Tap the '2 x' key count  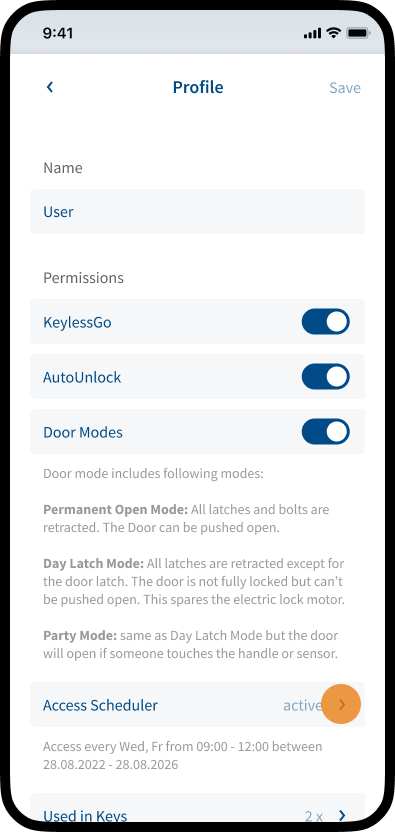tap(313, 816)
